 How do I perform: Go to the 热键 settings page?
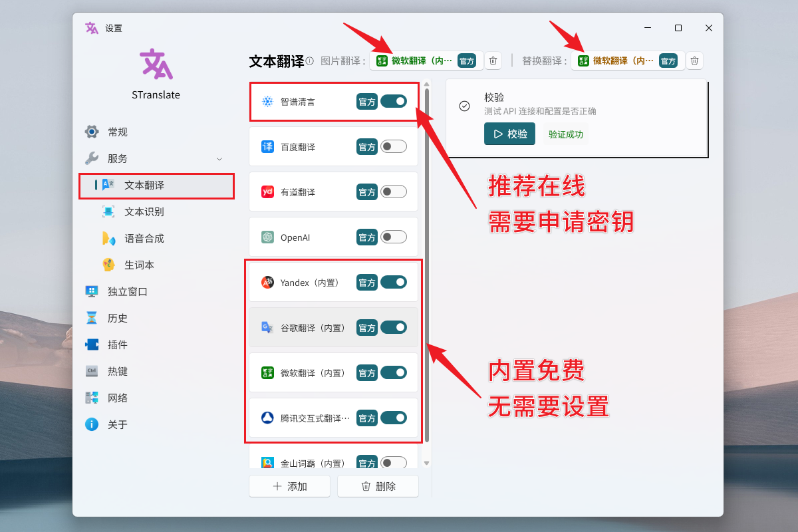click(x=118, y=371)
